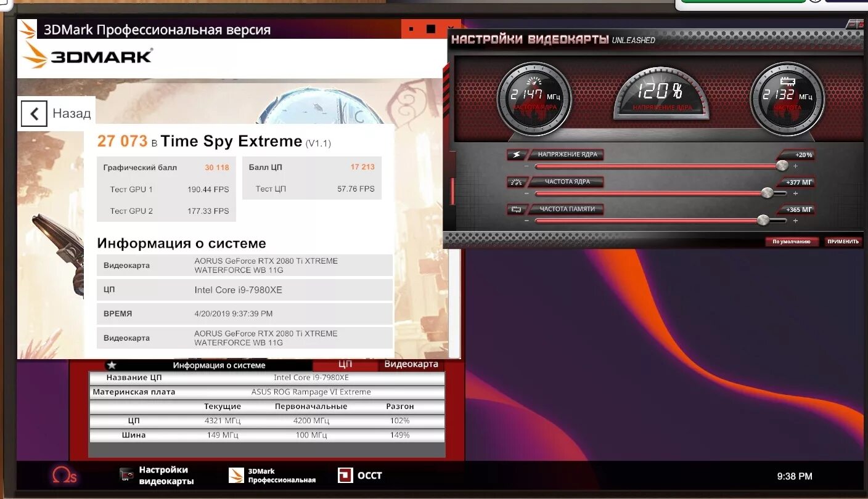Viewport: 868px width, 499px height.
Task: Click the Шина Разгон value 149%
Action: point(399,435)
